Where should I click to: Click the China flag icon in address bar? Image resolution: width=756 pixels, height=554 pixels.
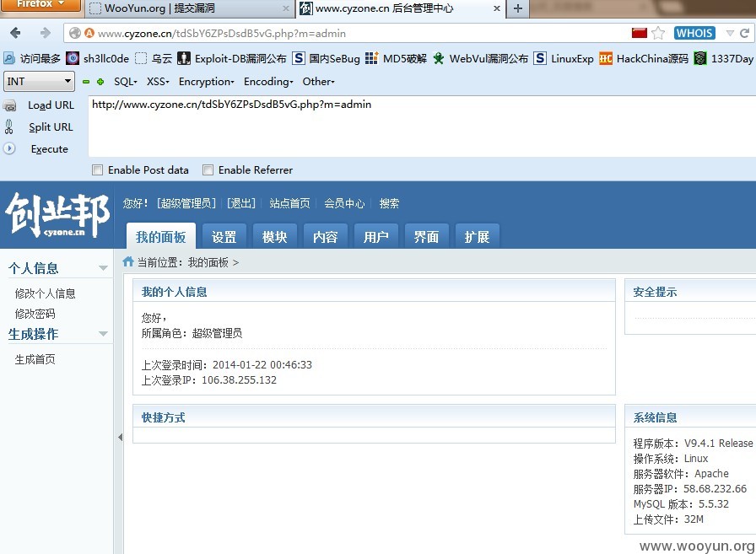coord(640,33)
